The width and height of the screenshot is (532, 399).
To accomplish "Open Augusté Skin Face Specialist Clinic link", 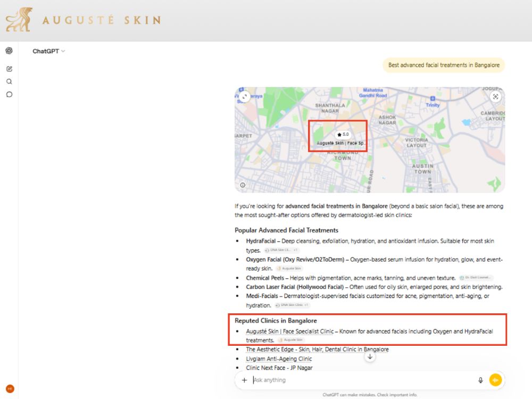I will [x=290, y=331].
